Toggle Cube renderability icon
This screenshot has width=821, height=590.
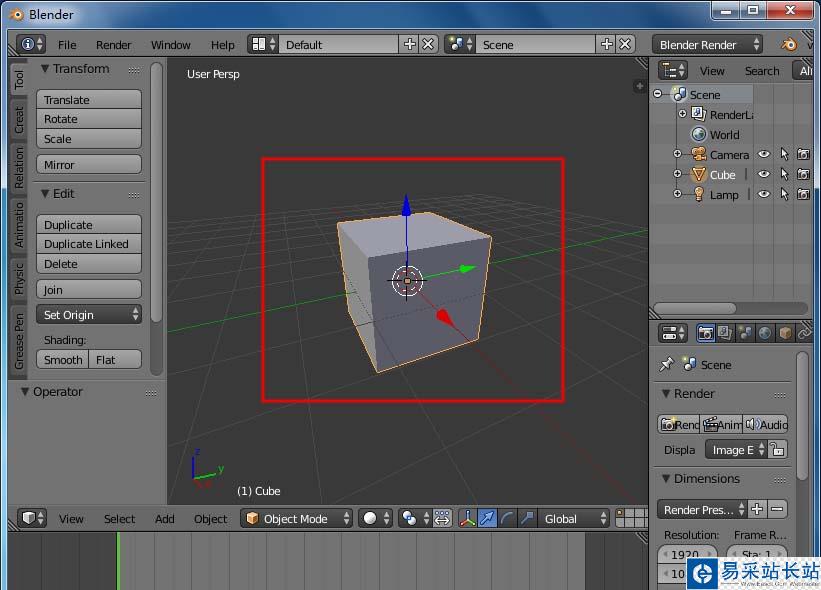[x=803, y=174]
